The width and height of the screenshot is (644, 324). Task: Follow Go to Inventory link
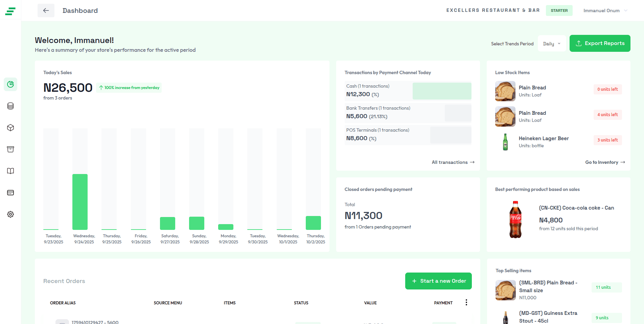click(605, 162)
